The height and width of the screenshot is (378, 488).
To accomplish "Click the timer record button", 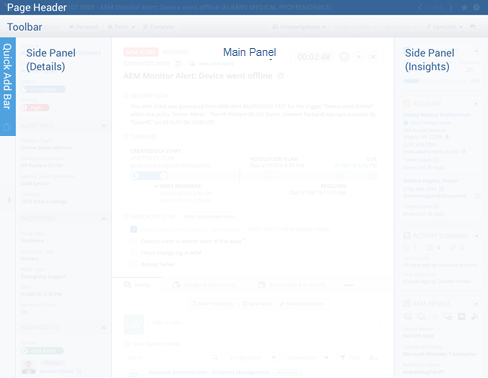I will tap(359, 57).
